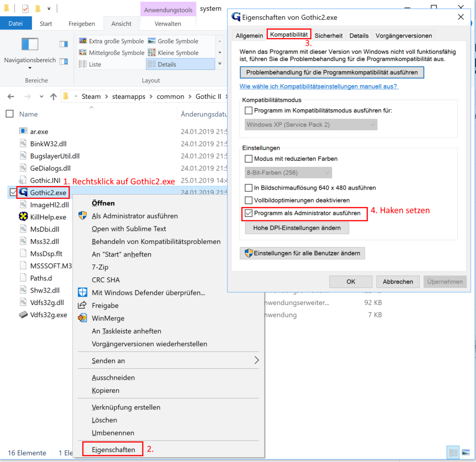The height and width of the screenshot is (462, 476).
Task: Confirm the dialog with the OK button
Action: (350, 282)
